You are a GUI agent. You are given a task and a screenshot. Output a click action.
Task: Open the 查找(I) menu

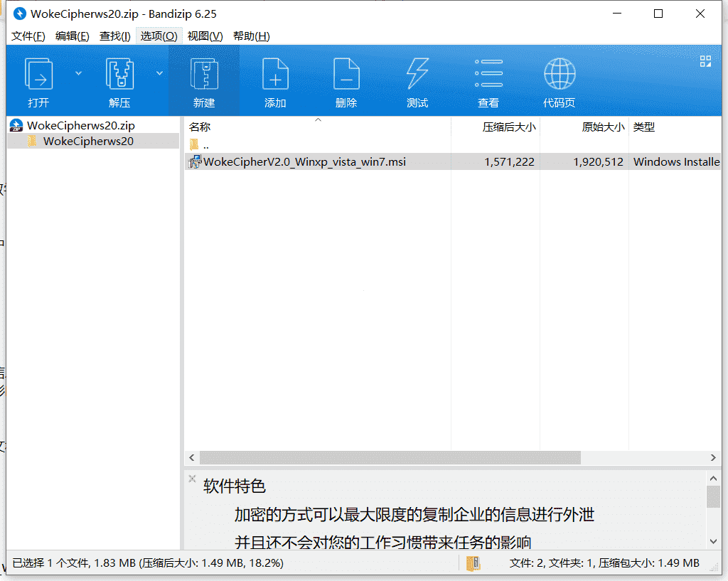click(114, 36)
